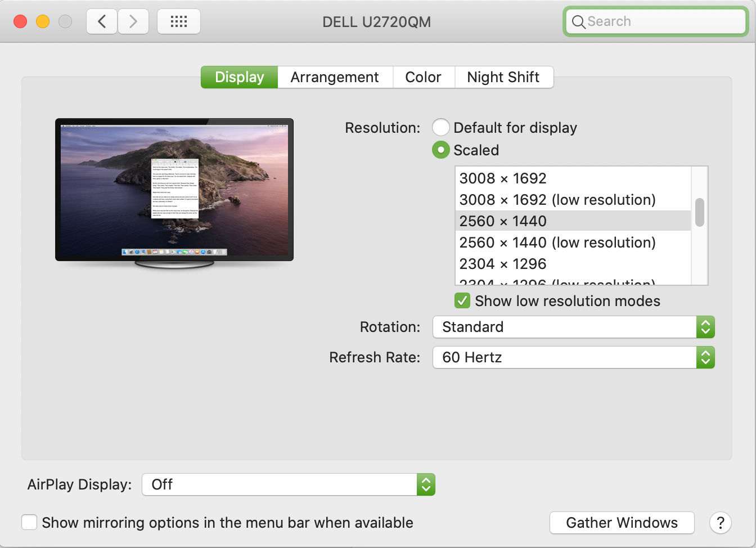756x548 pixels.
Task: Open the Rotation dropdown set to Standard
Action: [573, 327]
